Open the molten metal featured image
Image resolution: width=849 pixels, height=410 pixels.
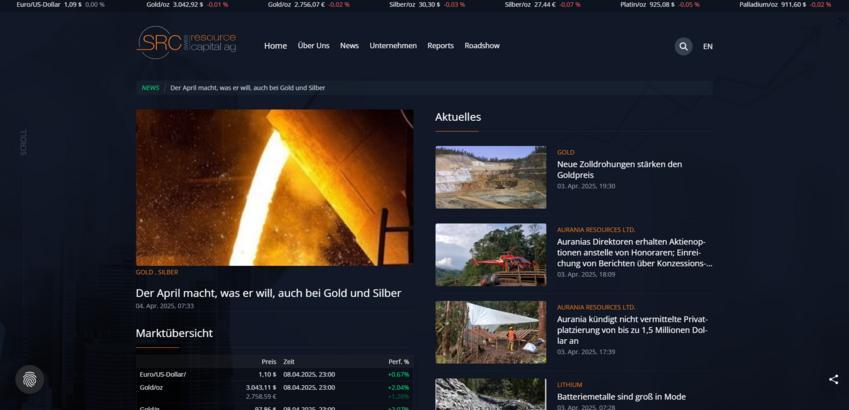click(x=275, y=187)
